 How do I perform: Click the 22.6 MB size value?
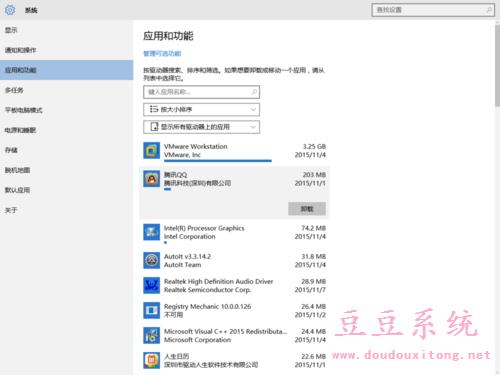313,356
